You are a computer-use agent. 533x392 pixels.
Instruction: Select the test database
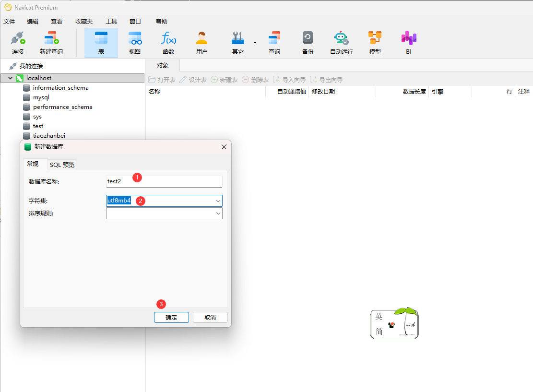38,126
